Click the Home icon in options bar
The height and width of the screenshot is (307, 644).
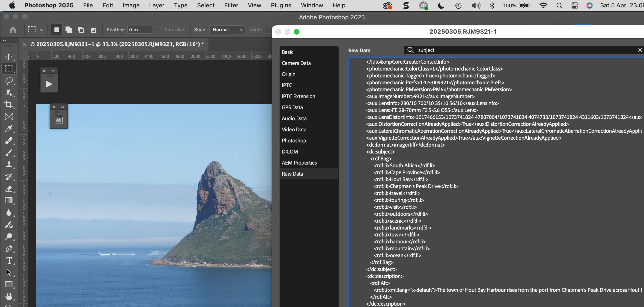pyautogui.click(x=13, y=30)
